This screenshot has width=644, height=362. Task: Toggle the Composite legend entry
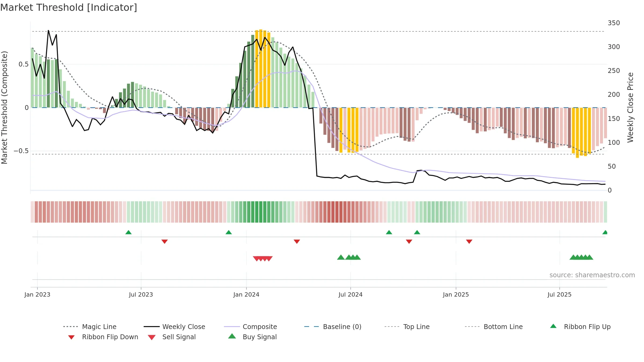[x=250, y=327]
